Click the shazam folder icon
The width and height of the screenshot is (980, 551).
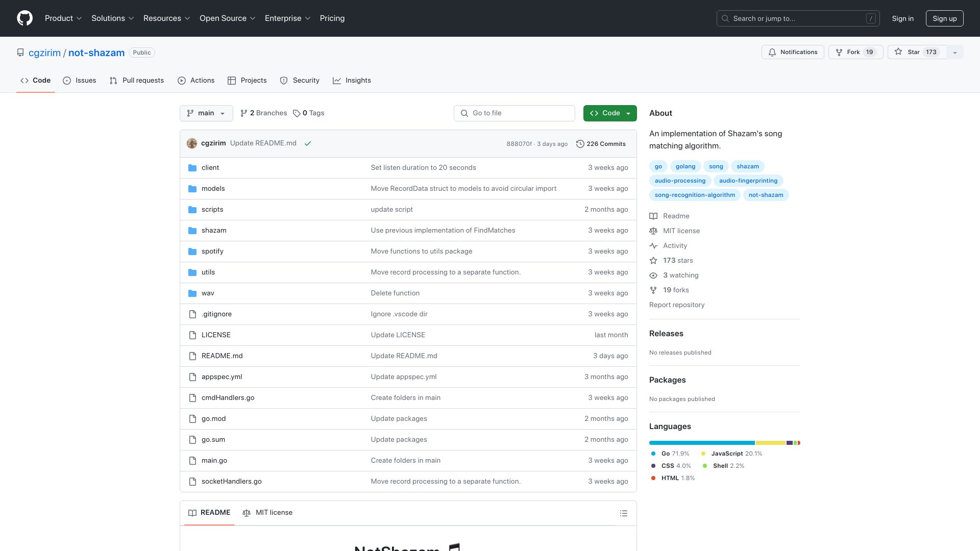192,231
